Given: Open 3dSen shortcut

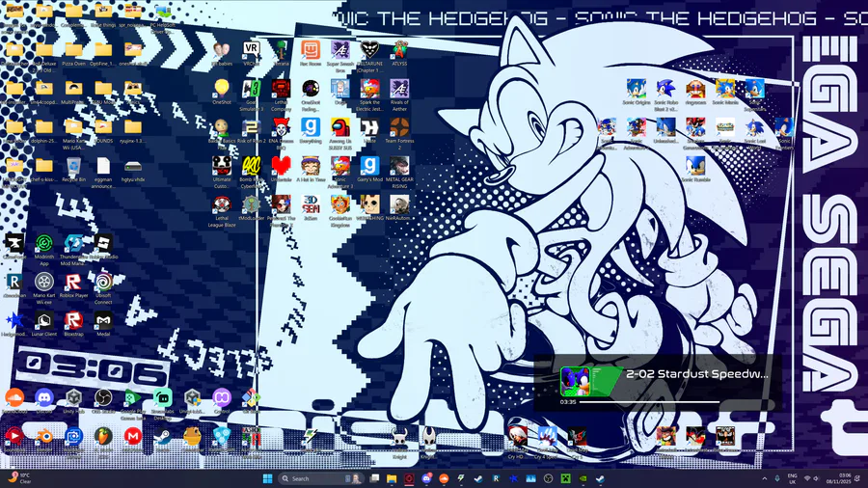Looking at the screenshot, I should coord(311,207).
